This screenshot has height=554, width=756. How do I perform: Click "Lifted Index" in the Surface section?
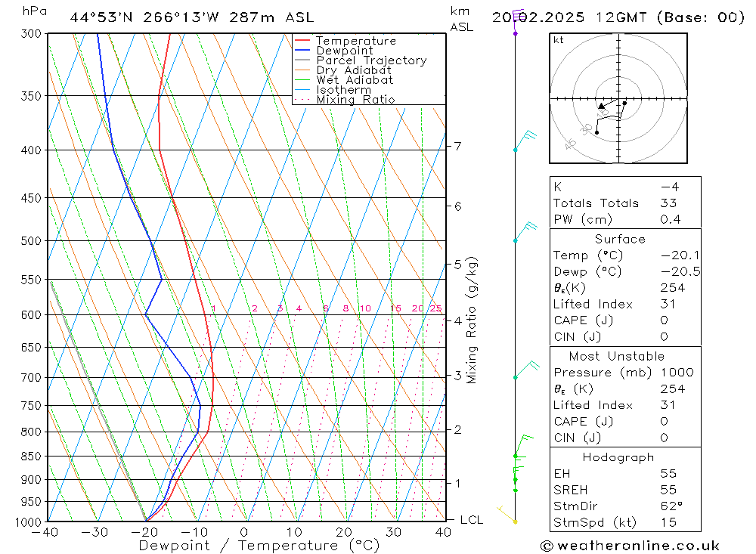tap(593, 305)
